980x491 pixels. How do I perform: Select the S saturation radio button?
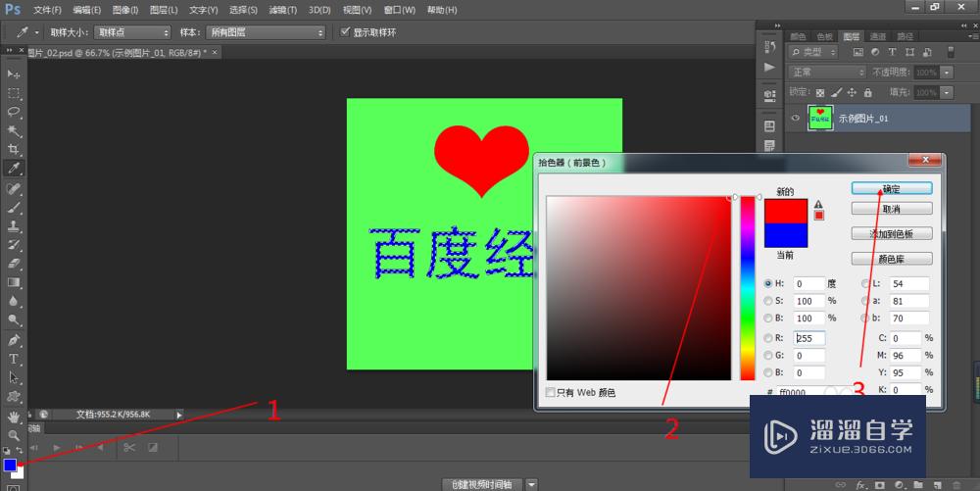[x=768, y=301]
